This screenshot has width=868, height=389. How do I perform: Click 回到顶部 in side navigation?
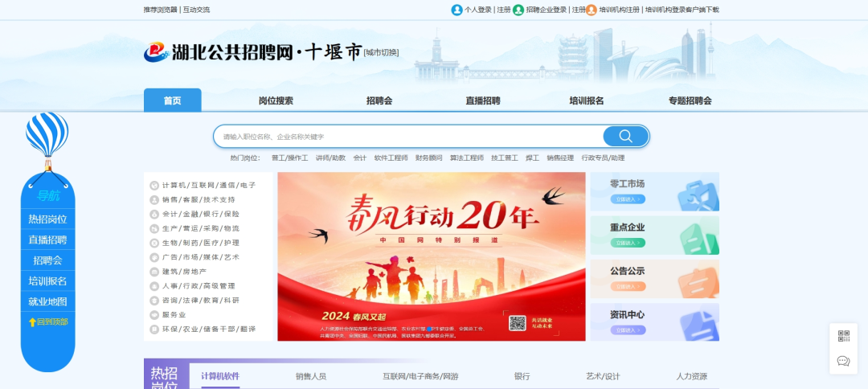[x=48, y=322]
